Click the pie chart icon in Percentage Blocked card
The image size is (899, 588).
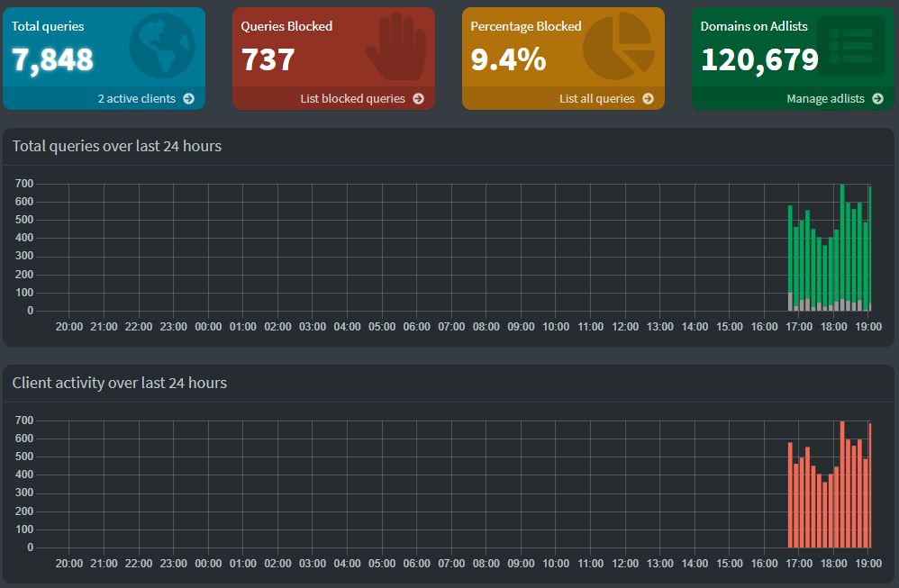[x=619, y=47]
